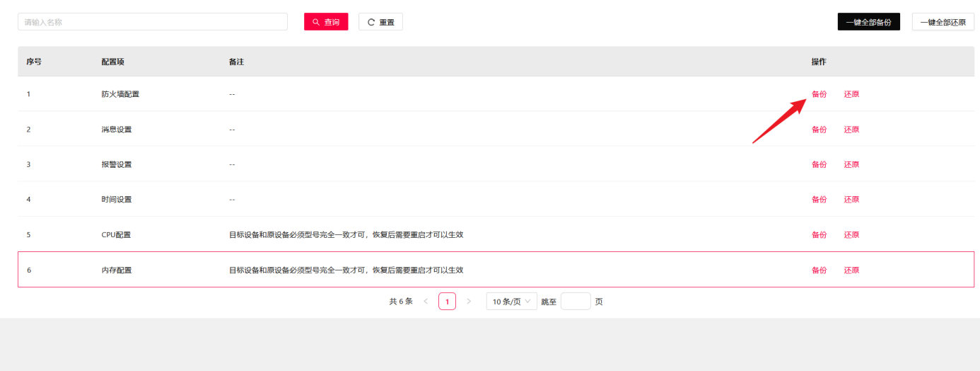This screenshot has width=980, height=371.
Task: Click the remark text in CPU配置 row
Action: (346, 235)
